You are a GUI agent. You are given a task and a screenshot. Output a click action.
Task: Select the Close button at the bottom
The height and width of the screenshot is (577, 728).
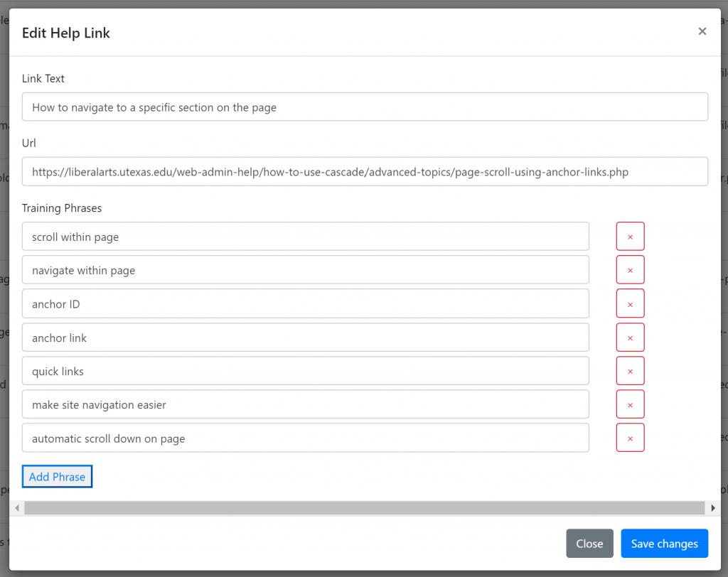tap(589, 543)
